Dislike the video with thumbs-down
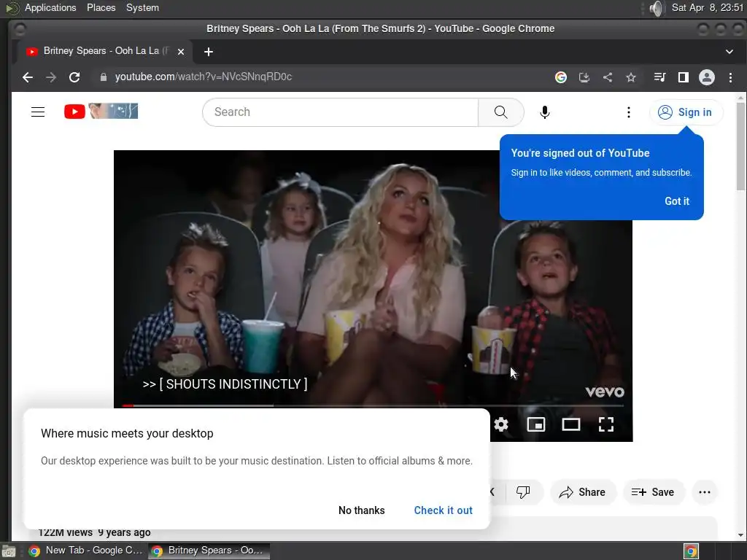 (523, 492)
